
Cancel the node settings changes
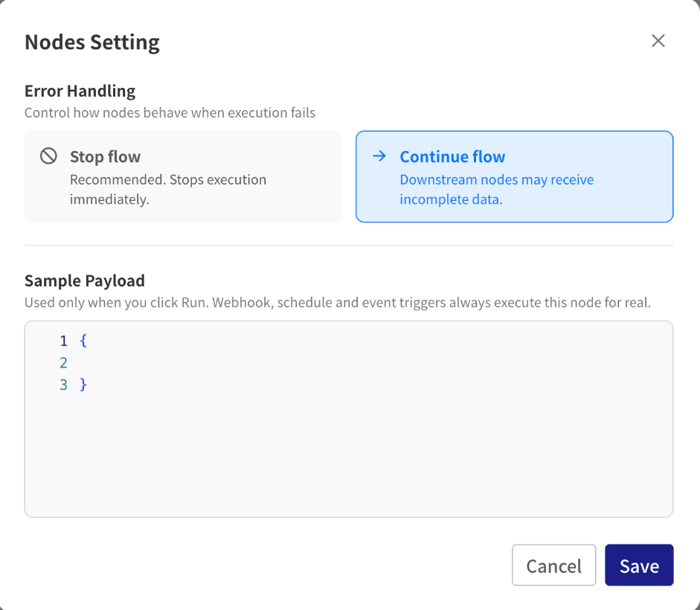[553, 565]
